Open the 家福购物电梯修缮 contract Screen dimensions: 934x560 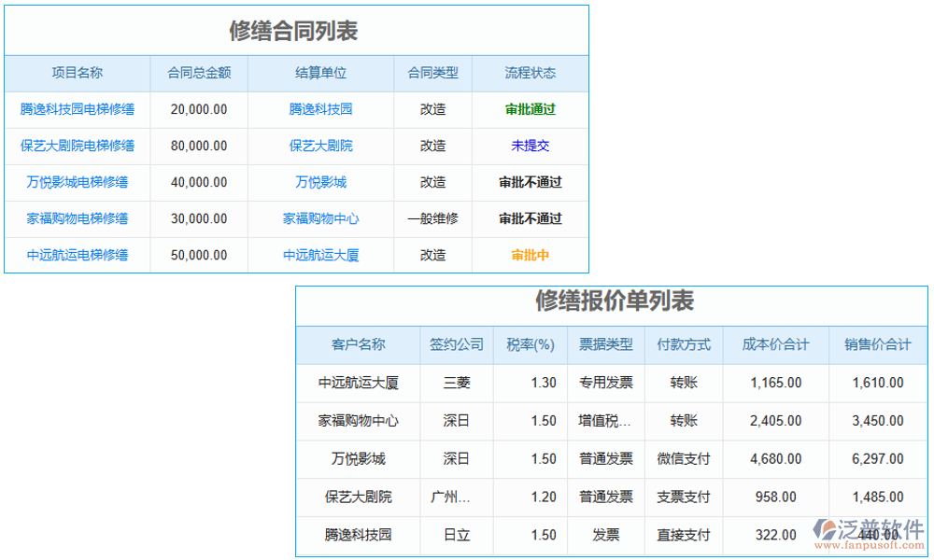pos(78,218)
